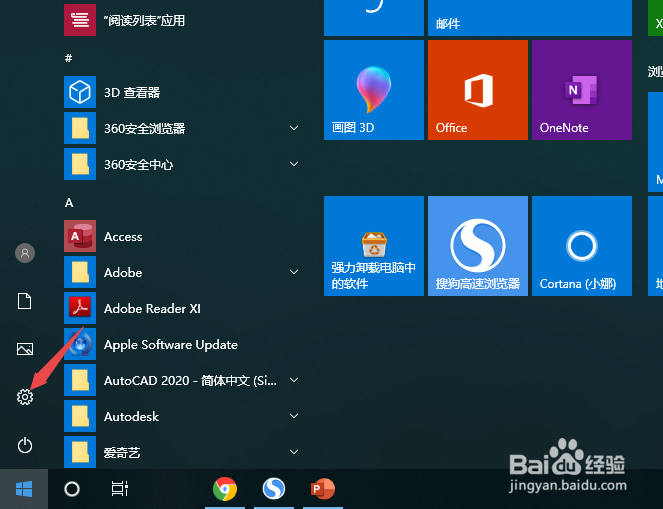
Task: Open the Documents icon in Start sidebar
Action: click(x=25, y=301)
